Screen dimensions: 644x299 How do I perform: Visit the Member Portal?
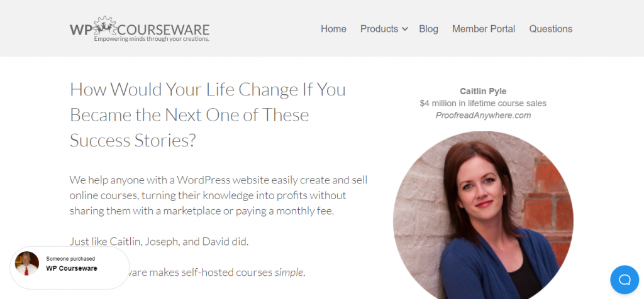click(484, 29)
